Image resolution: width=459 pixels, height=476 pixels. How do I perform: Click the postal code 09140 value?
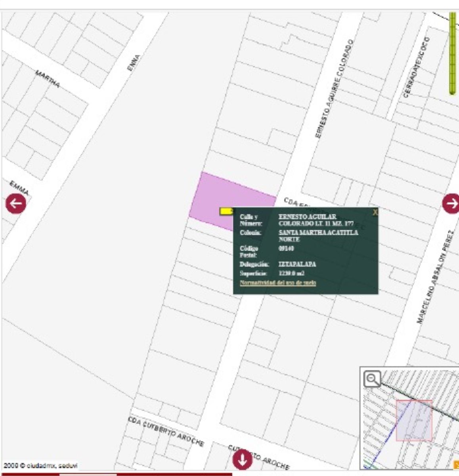click(286, 249)
